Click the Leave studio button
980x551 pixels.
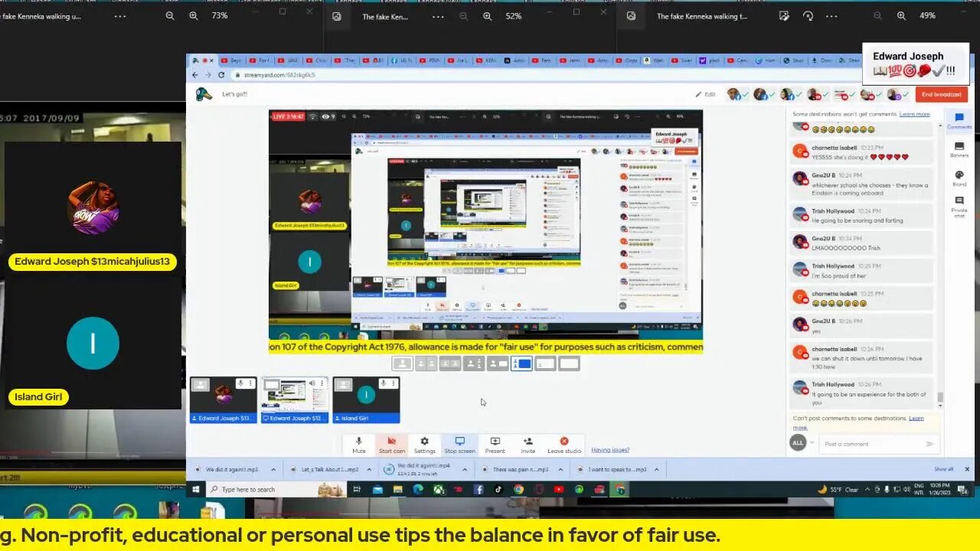(564, 445)
